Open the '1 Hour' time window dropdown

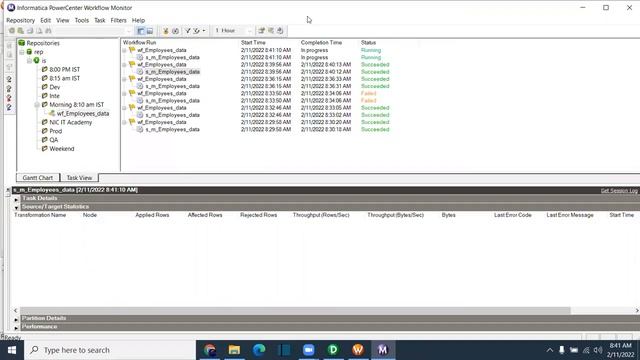249,31
